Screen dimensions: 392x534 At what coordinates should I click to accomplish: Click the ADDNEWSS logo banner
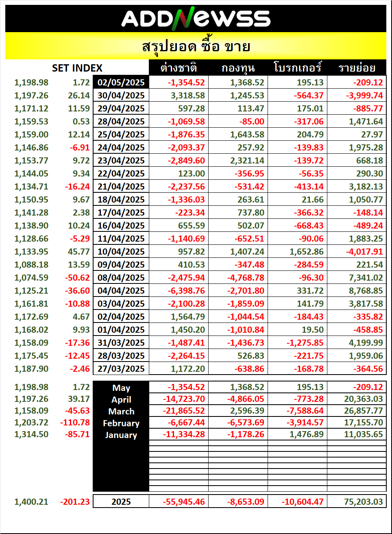point(196,19)
